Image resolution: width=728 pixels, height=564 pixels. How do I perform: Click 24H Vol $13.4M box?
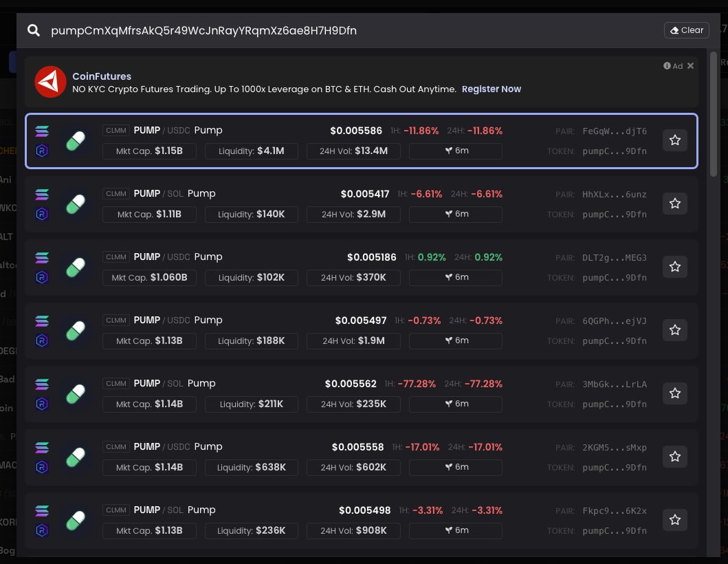[353, 151]
